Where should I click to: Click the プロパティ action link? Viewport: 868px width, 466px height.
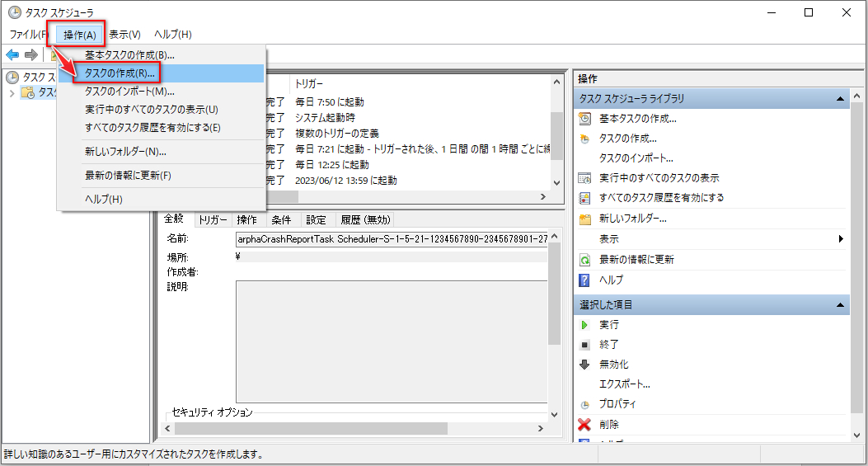tap(617, 404)
